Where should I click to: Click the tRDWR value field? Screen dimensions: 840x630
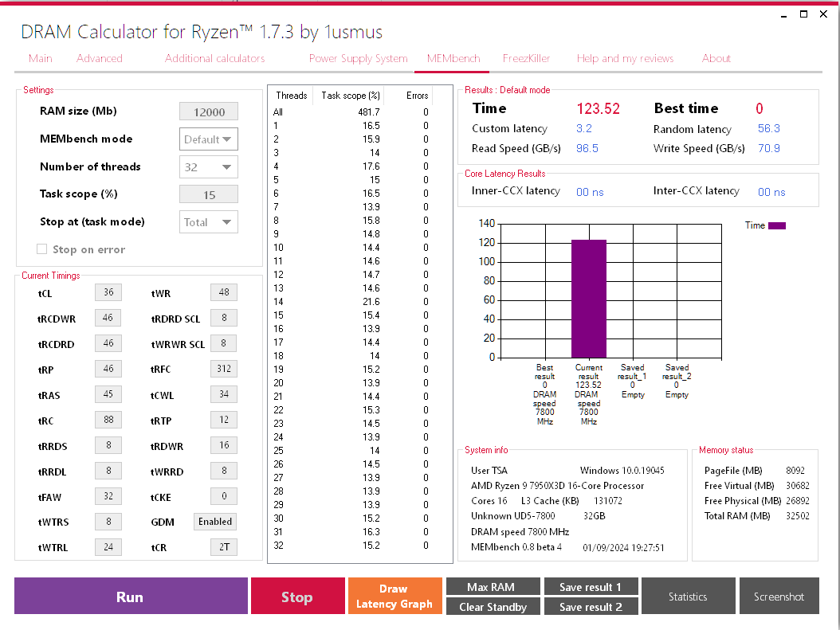point(224,444)
